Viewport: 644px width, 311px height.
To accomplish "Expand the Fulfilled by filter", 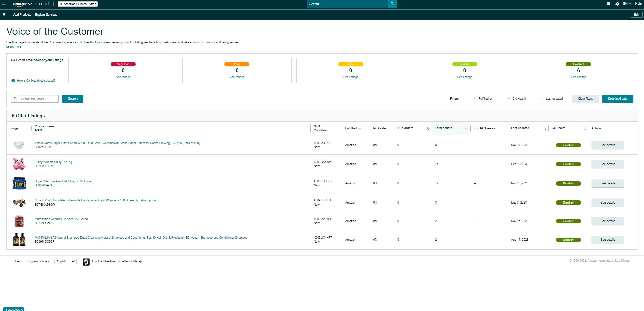I will point(483,99).
